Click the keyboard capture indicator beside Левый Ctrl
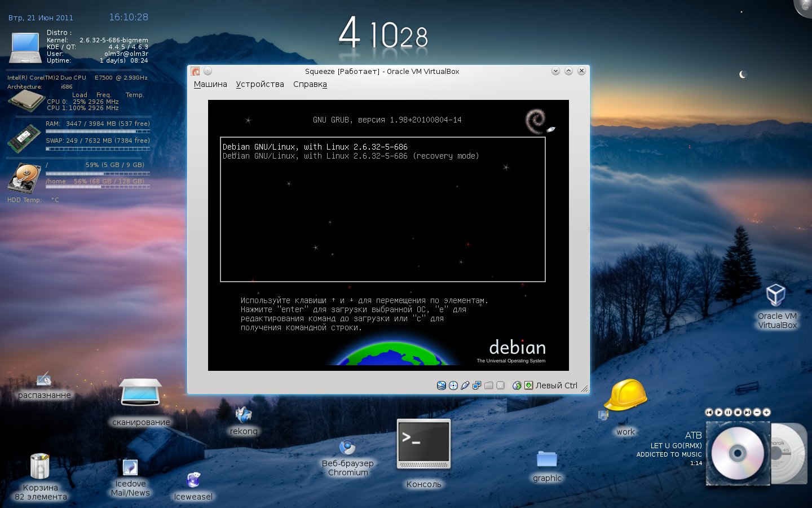 coord(528,386)
